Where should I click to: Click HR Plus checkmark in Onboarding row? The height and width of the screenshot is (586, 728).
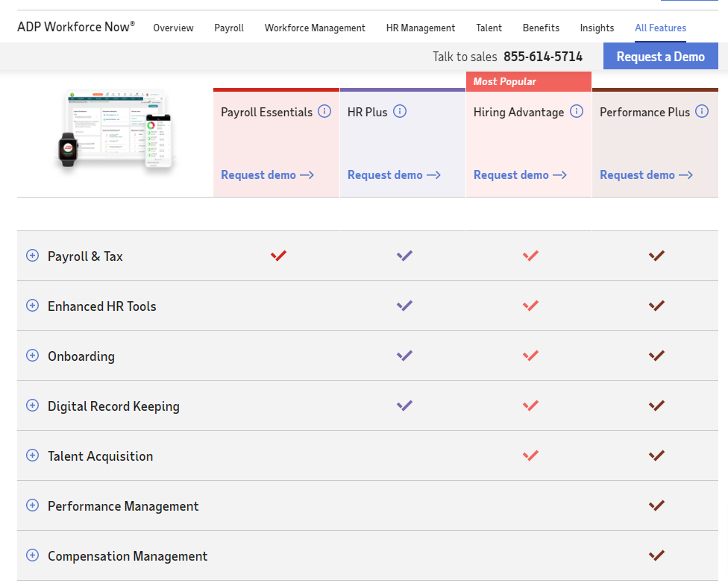coord(404,356)
